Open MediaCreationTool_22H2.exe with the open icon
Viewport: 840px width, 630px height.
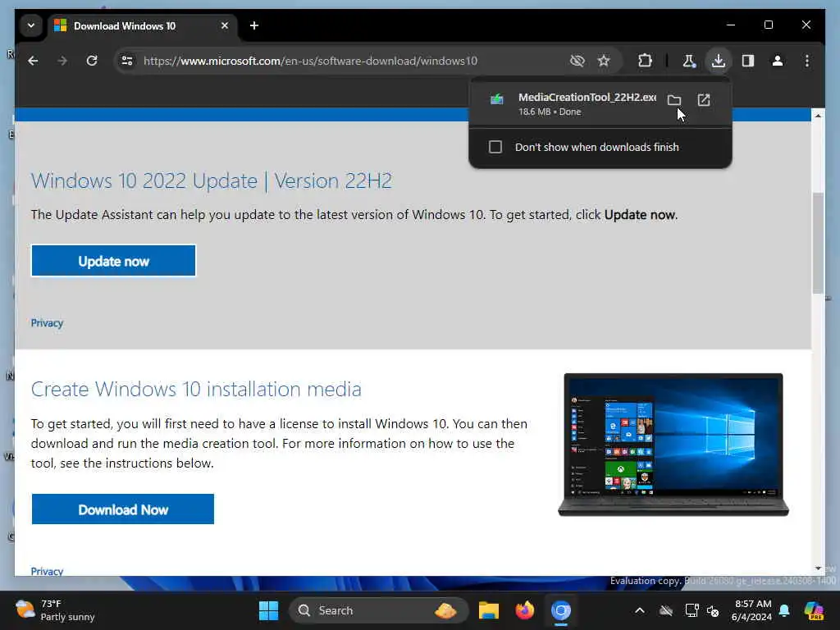[703, 100]
